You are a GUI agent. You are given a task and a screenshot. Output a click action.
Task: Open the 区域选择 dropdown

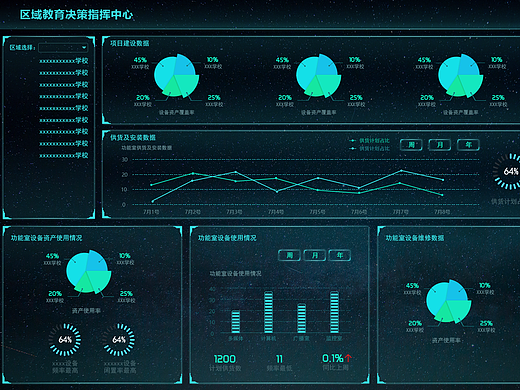click(x=63, y=48)
